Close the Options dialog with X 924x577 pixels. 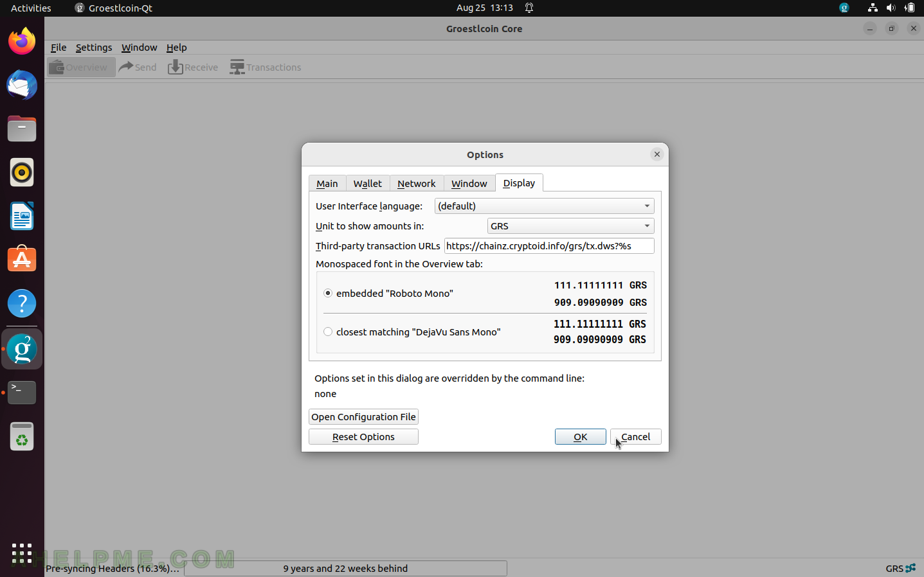tap(657, 154)
